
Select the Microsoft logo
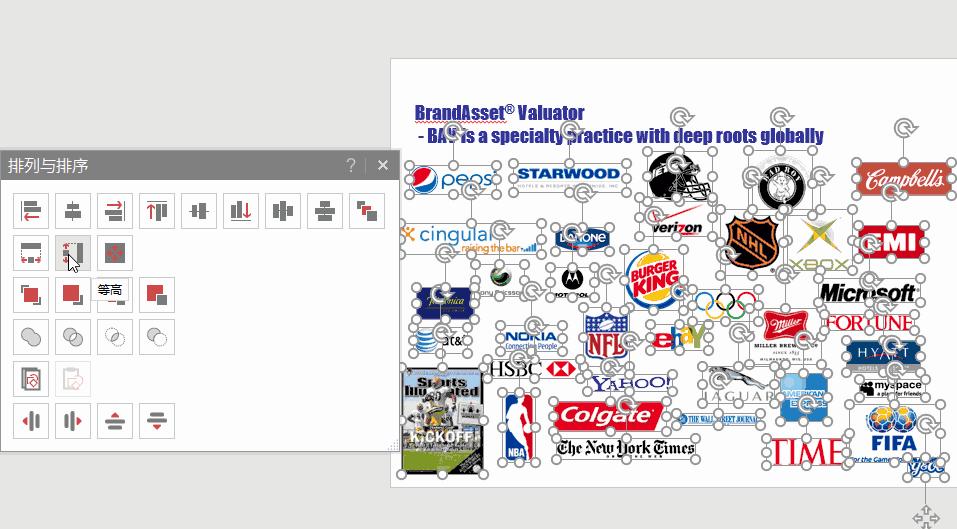[x=867, y=293]
